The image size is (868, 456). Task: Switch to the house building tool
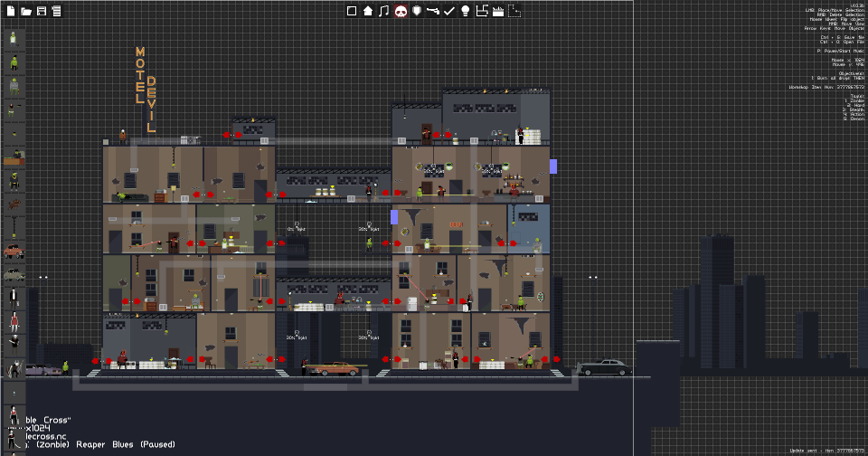click(368, 11)
